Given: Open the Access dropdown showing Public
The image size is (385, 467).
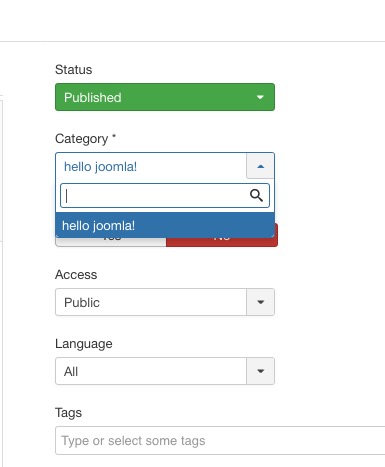Looking at the screenshot, I should (165, 302).
